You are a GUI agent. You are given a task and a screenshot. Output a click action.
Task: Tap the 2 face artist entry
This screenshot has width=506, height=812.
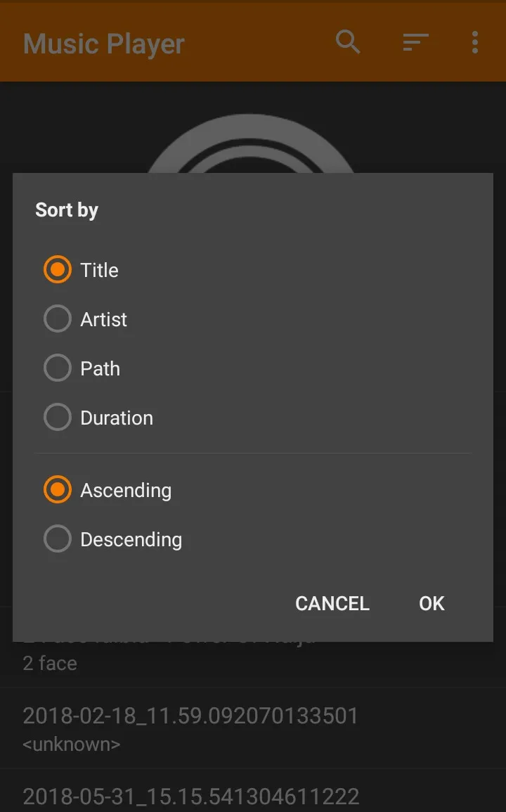(x=50, y=664)
